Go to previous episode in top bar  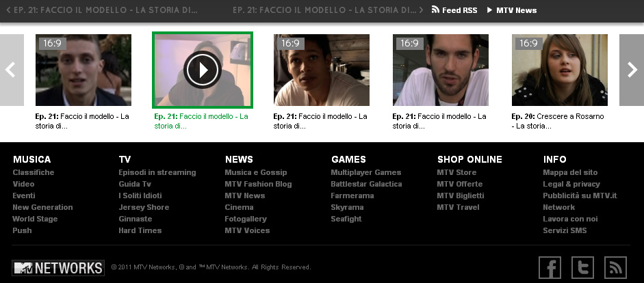(101, 10)
